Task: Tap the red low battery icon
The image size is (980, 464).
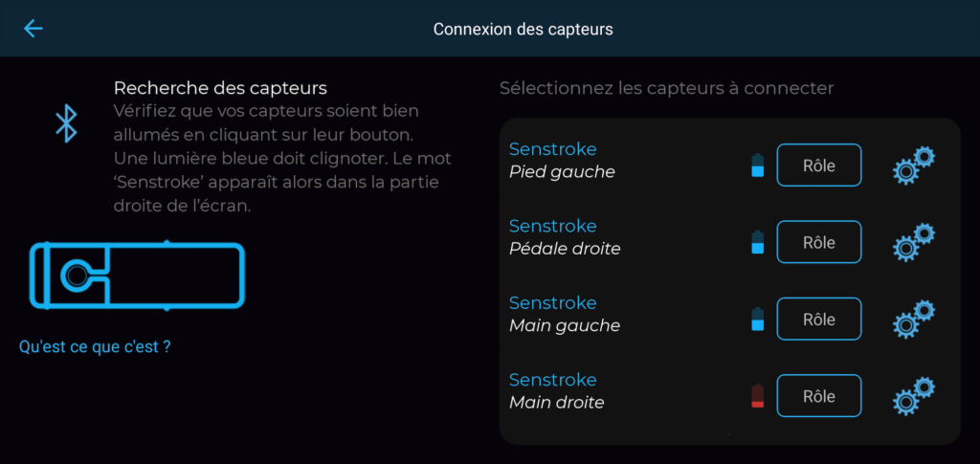Action: (x=758, y=396)
